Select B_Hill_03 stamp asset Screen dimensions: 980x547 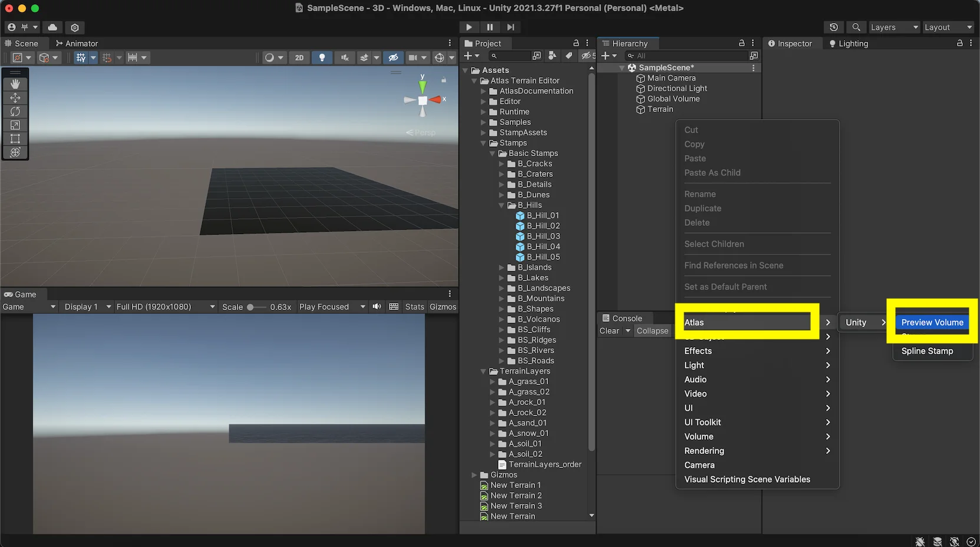[x=543, y=236]
